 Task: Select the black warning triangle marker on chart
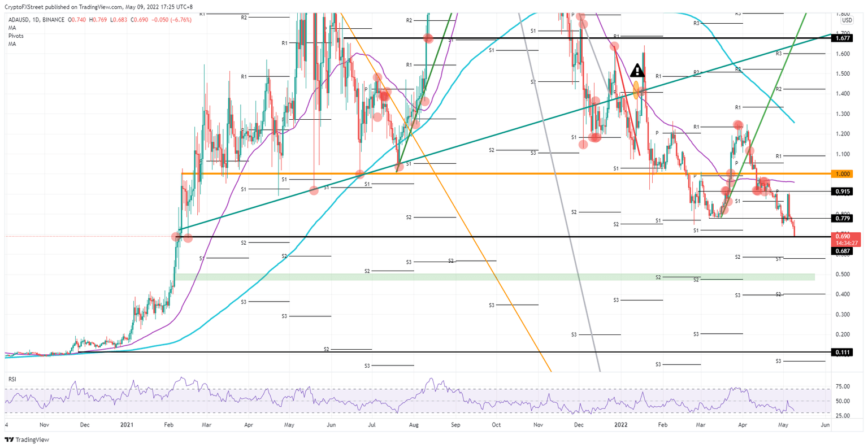click(x=636, y=72)
